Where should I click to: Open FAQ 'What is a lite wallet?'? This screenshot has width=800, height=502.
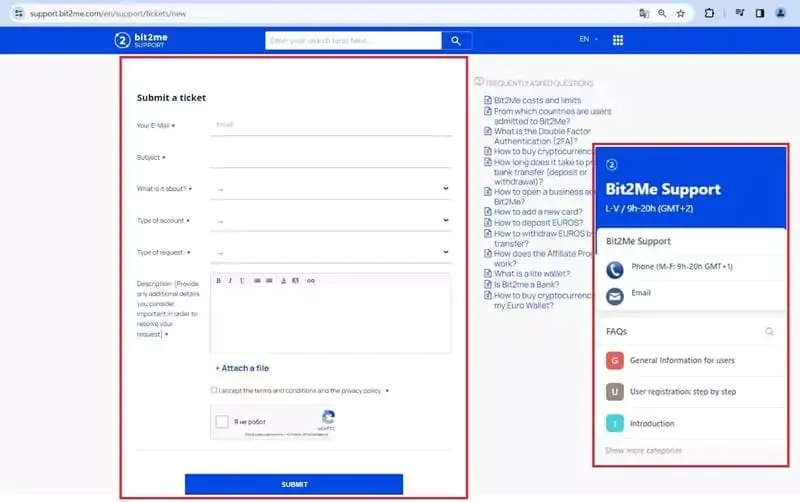coord(532,274)
